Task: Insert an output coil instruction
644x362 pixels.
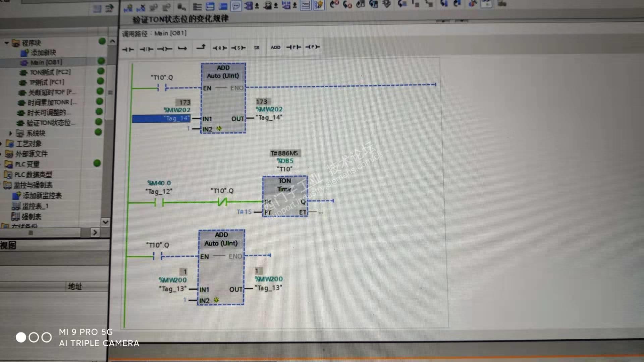Action: 164,49
